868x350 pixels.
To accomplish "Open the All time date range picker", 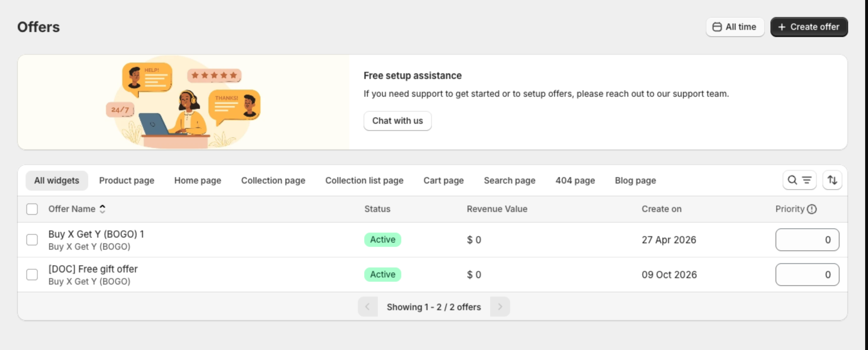I will (735, 27).
